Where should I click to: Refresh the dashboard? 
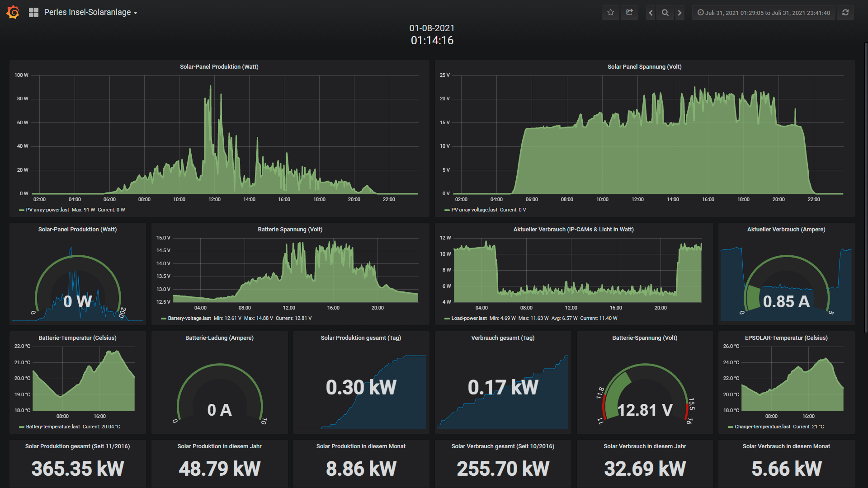point(845,13)
